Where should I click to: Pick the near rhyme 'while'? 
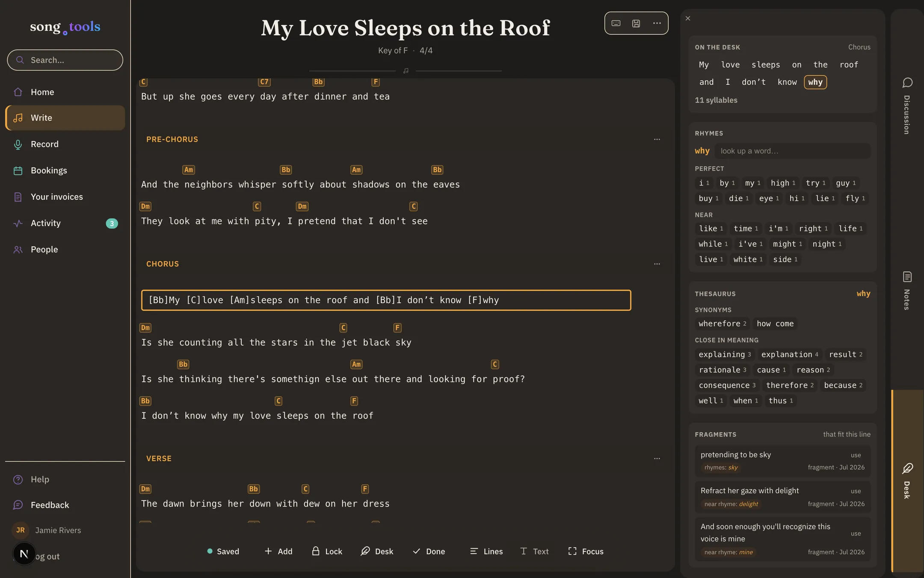coord(713,244)
